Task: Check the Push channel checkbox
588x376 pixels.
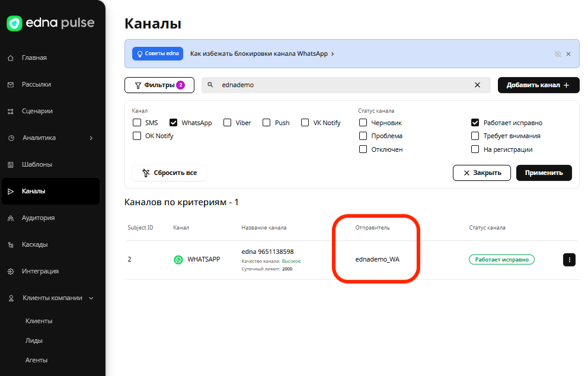Action: (266, 123)
